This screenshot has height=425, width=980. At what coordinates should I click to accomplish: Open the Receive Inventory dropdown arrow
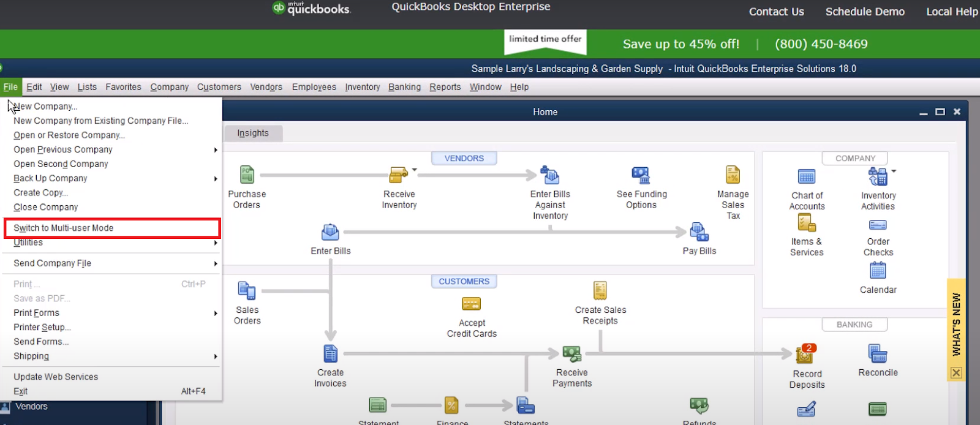pos(415,170)
